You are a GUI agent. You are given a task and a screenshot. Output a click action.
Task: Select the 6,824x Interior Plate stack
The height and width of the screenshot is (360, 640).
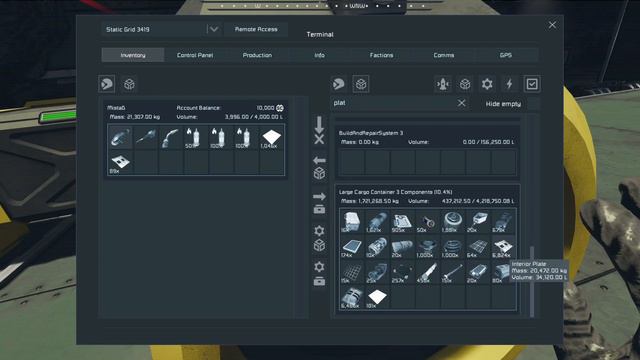[504, 247]
